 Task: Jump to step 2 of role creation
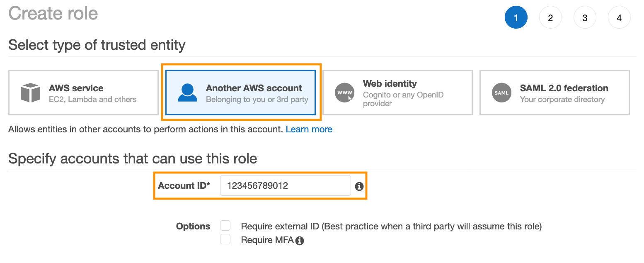click(x=550, y=18)
